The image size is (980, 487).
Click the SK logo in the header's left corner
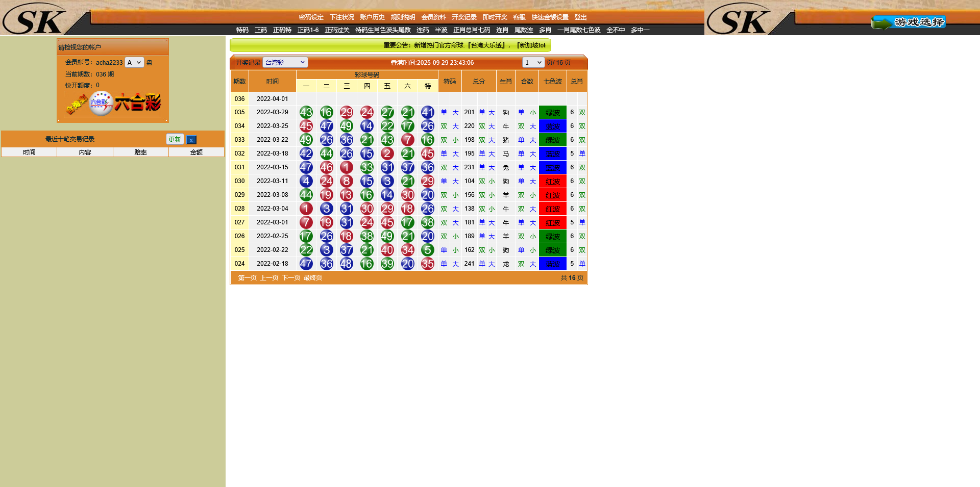pos(35,18)
